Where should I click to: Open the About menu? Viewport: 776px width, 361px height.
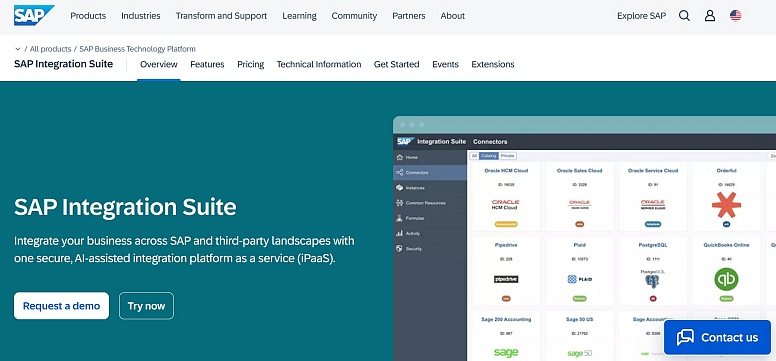(x=453, y=16)
